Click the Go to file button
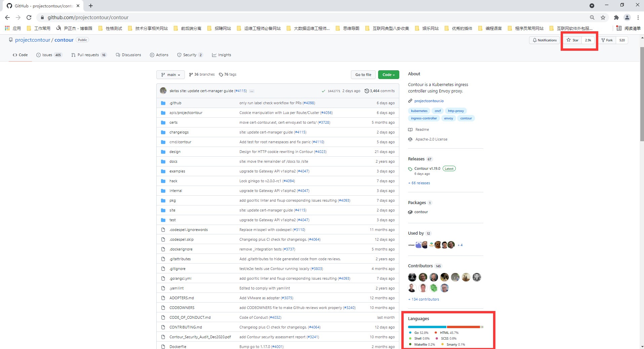The image size is (644, 349). pos(363,75)
